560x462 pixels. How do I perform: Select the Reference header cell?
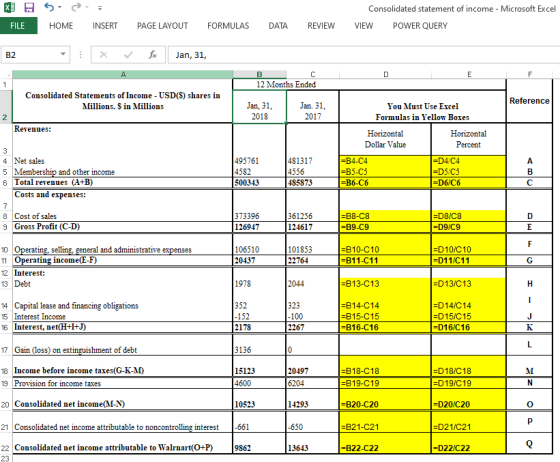[529, 101]
